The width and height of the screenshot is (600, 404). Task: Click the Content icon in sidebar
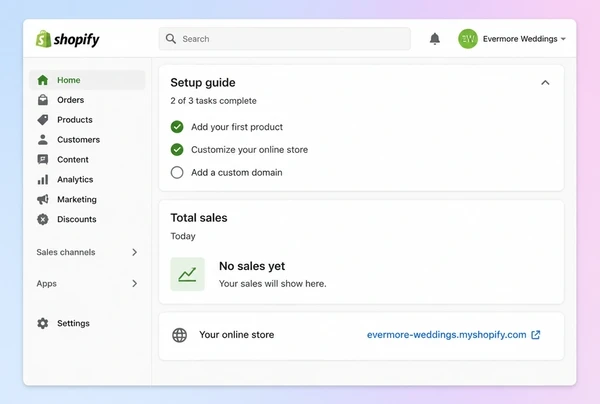point(43,160)
